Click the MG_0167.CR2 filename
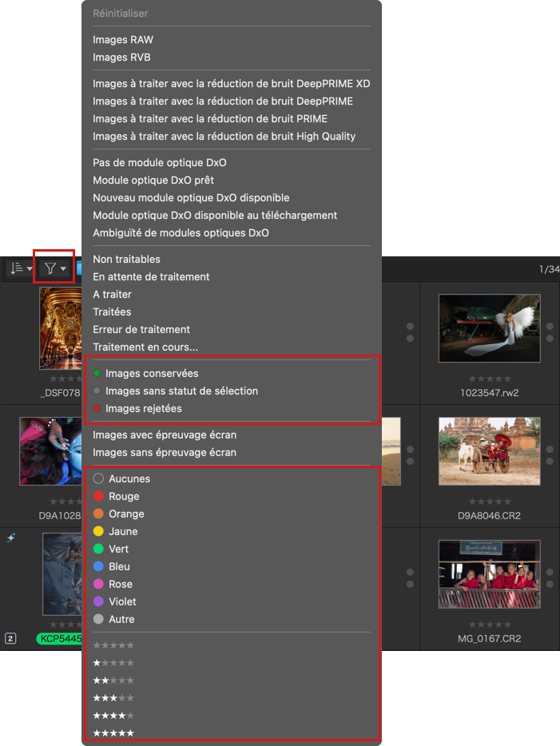This screenshot has height=746, width=560. coord(489,638)
